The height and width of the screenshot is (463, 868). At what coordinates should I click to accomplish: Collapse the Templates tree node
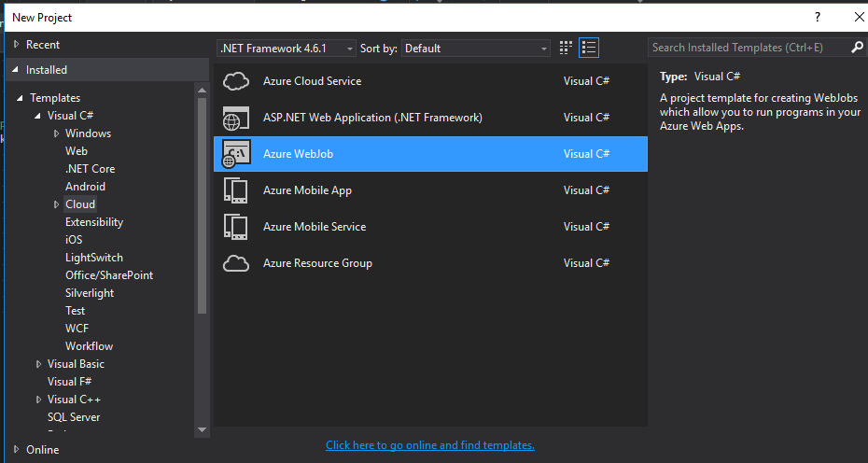pyautogui.click(x=20, y=98)
